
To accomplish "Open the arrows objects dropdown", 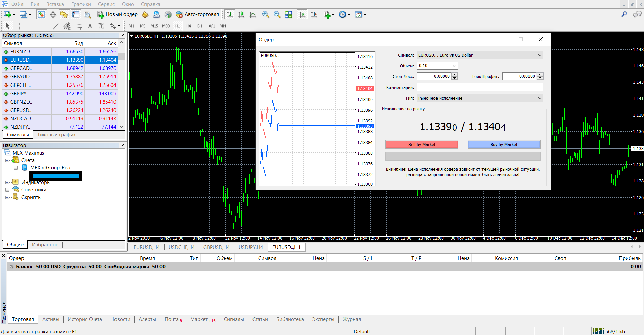I will coord(115,26).
